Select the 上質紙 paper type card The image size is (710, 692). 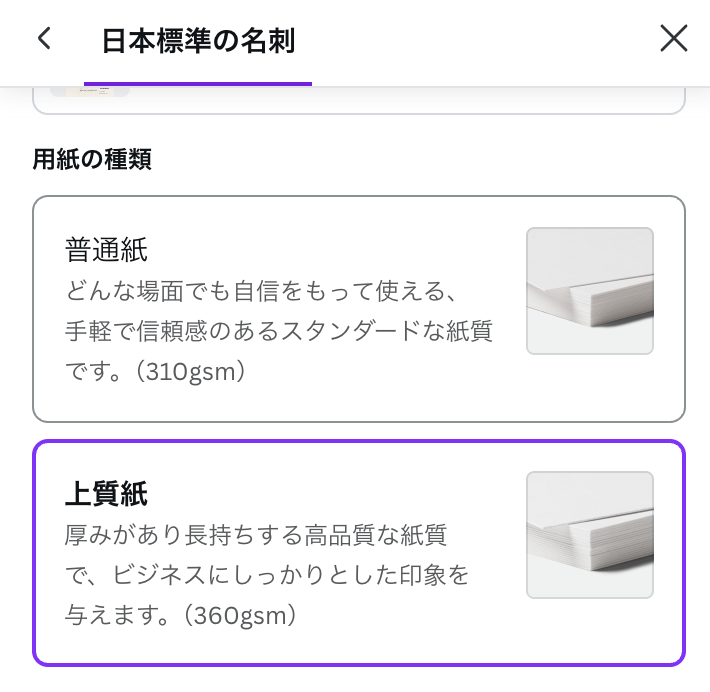(359, 553)
